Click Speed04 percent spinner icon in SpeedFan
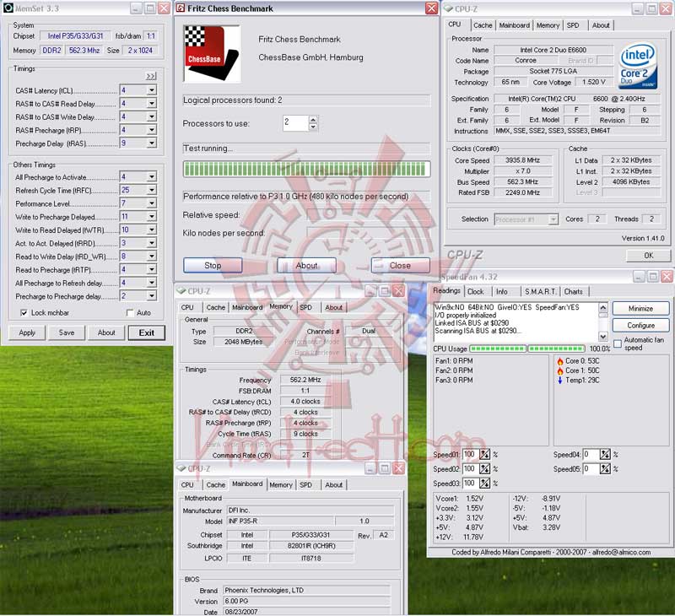The height and width of the screenshot is (616, 675). [605, 454]
